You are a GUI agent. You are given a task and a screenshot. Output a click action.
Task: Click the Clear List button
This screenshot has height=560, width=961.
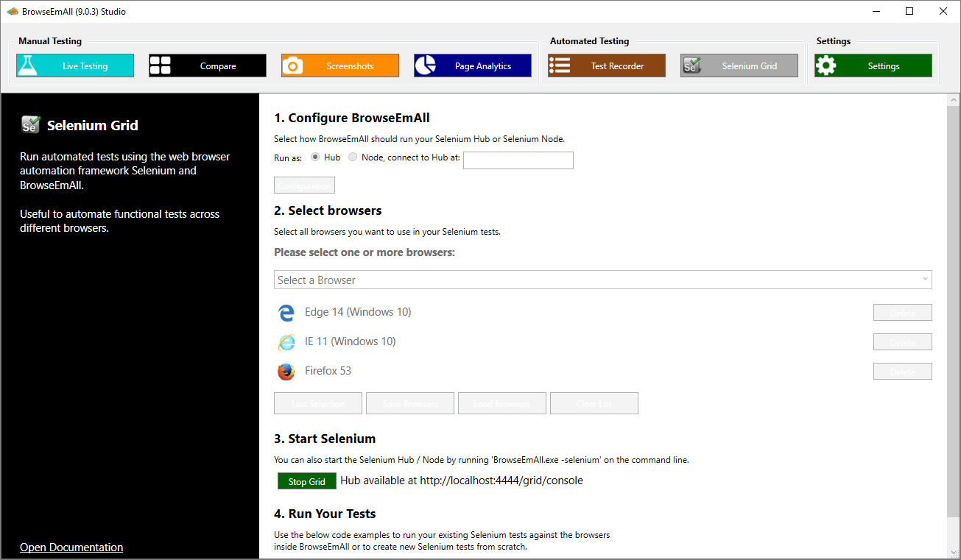pyautogui.click(x=594, y=403)
